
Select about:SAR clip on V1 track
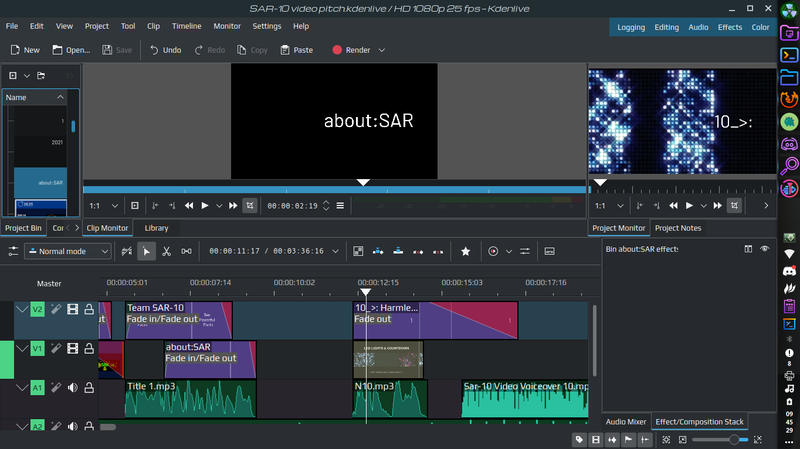(x=210, y=360)
